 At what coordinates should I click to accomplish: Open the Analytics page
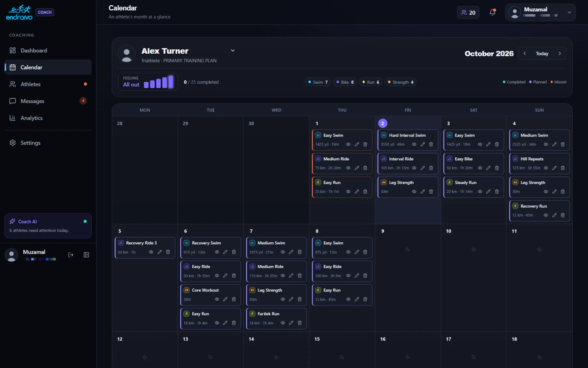point(48,118)
